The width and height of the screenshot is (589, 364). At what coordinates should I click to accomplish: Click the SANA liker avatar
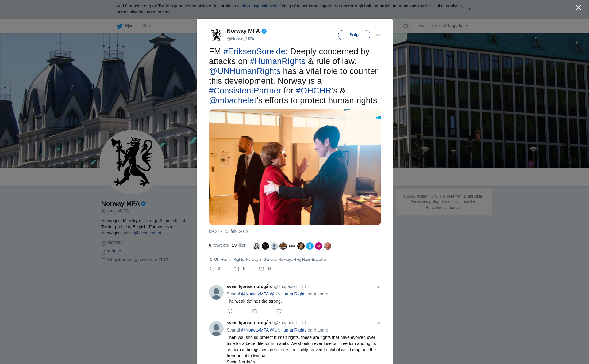pos(292,246)
